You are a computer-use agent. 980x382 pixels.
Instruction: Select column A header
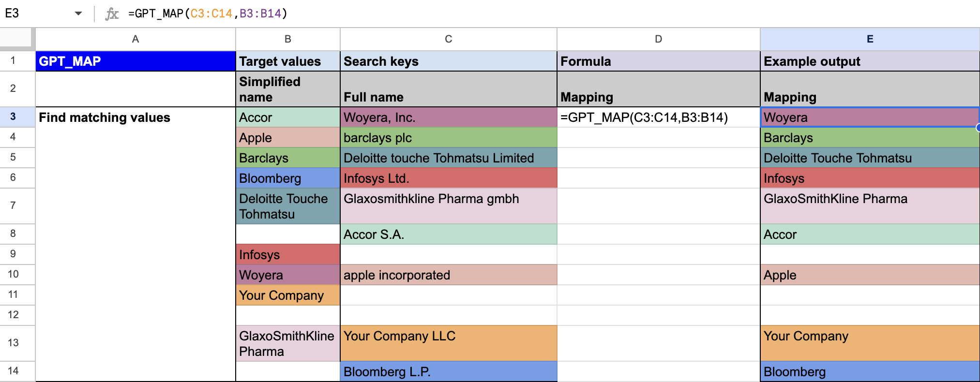pyautogui.click(x=136, y=39)
